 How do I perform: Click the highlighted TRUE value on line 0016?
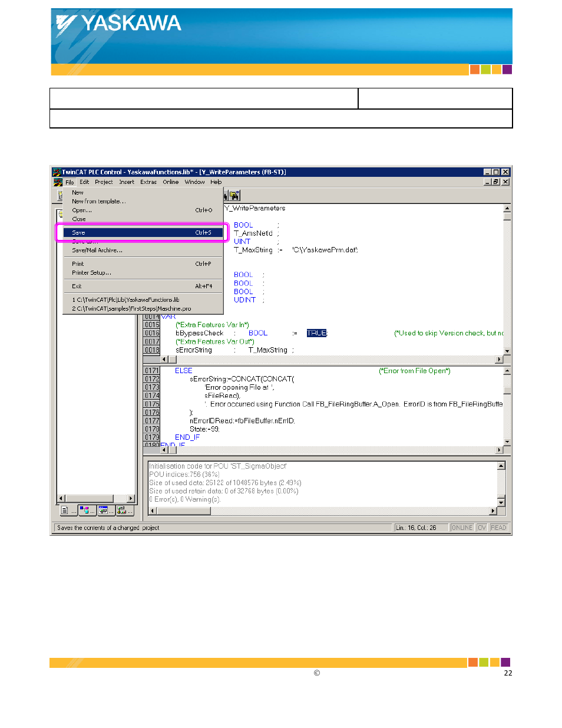point(316,333)
